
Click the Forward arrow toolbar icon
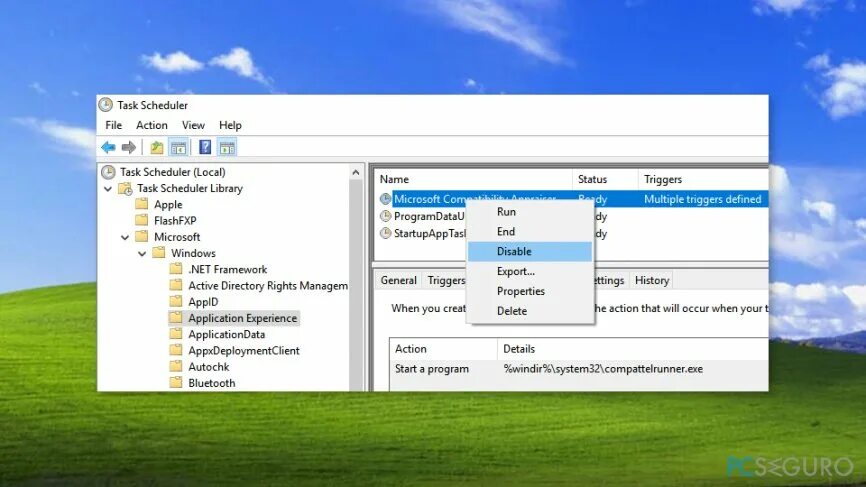[129, 147]
